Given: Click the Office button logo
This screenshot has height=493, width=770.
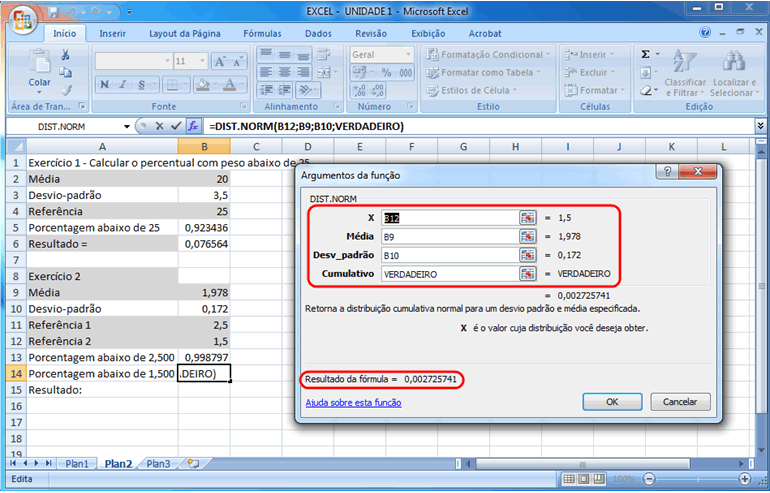Looking at the screenshot, I should click(x=20, y=16).
